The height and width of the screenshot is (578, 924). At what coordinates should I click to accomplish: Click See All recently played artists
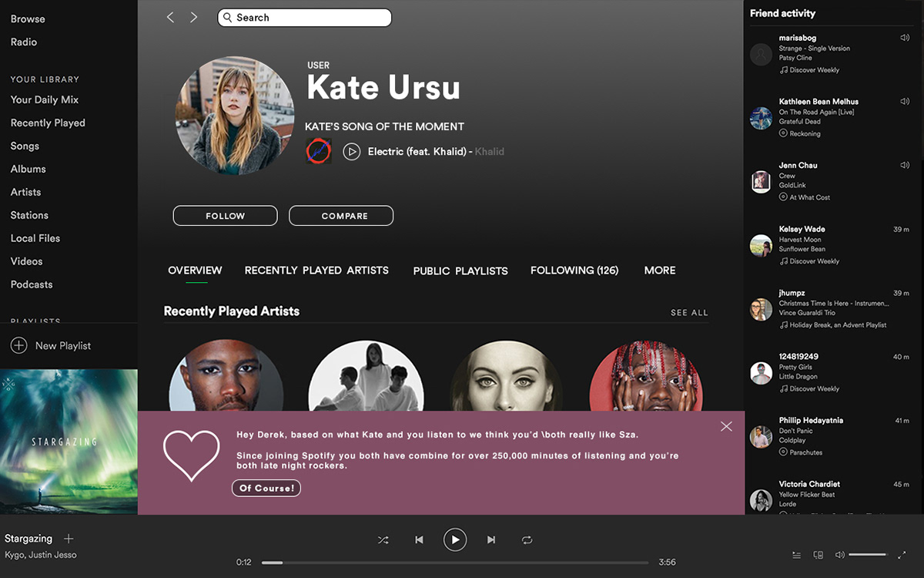click(x=689, y=313)
